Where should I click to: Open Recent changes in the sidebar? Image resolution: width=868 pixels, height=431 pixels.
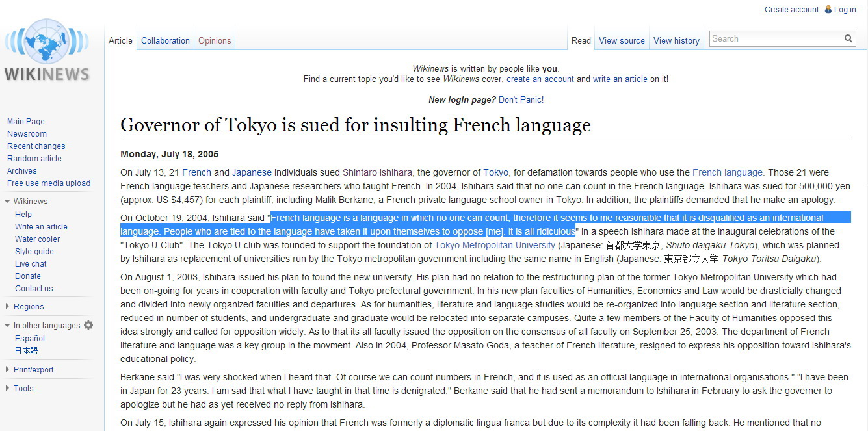[36, 146]
